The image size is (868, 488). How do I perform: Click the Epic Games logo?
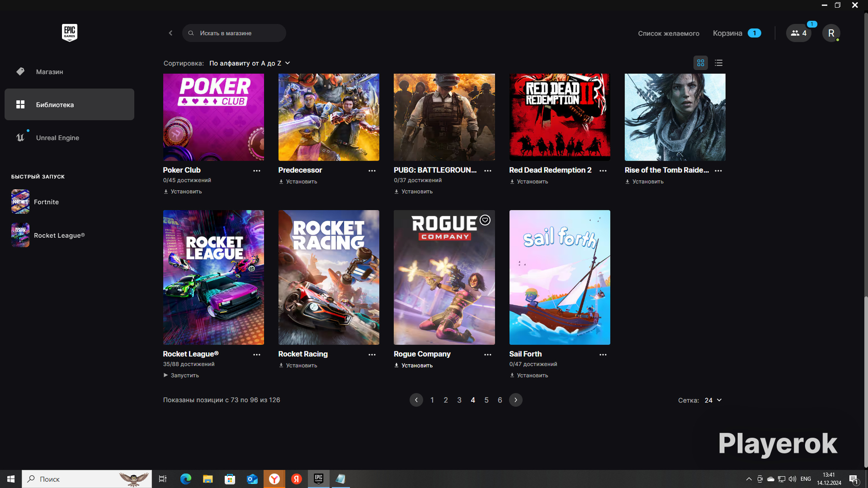[x=69, y=33]
